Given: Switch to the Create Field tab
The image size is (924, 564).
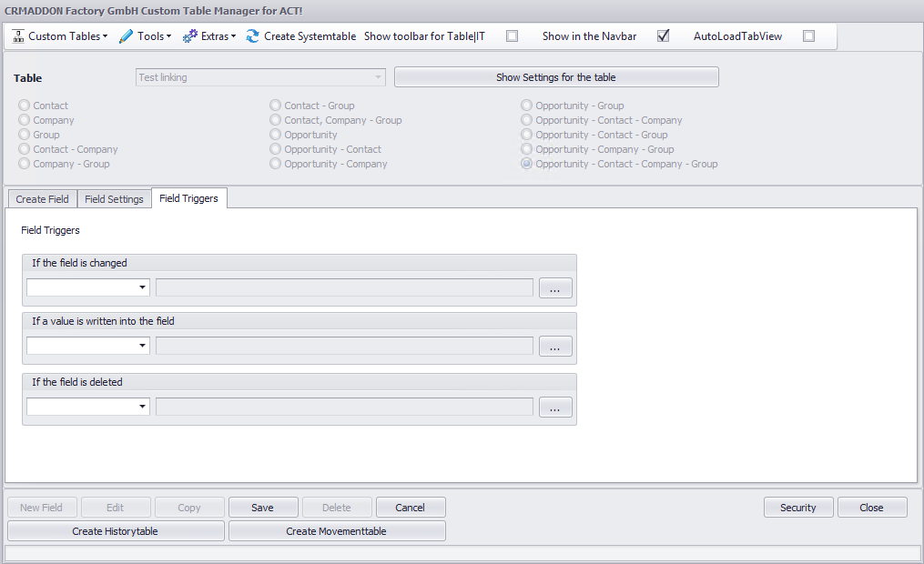Looking at the screenshot, I should tap(42, 197).
